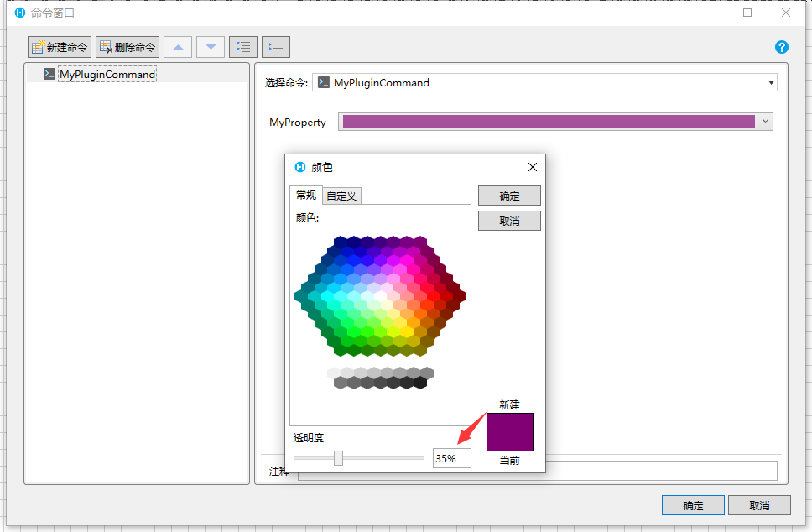Pick the black hexagon in grayscale row
This screenshot has width=812, height=532.
[420, 383]
